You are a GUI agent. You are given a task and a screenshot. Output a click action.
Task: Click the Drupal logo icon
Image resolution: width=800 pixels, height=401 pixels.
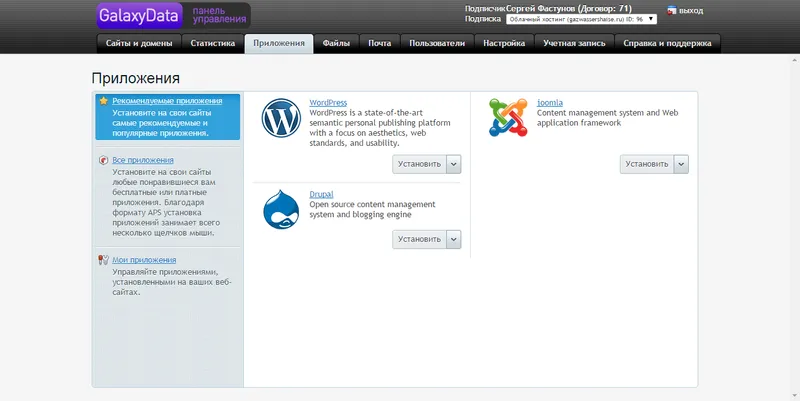[281, 210]
